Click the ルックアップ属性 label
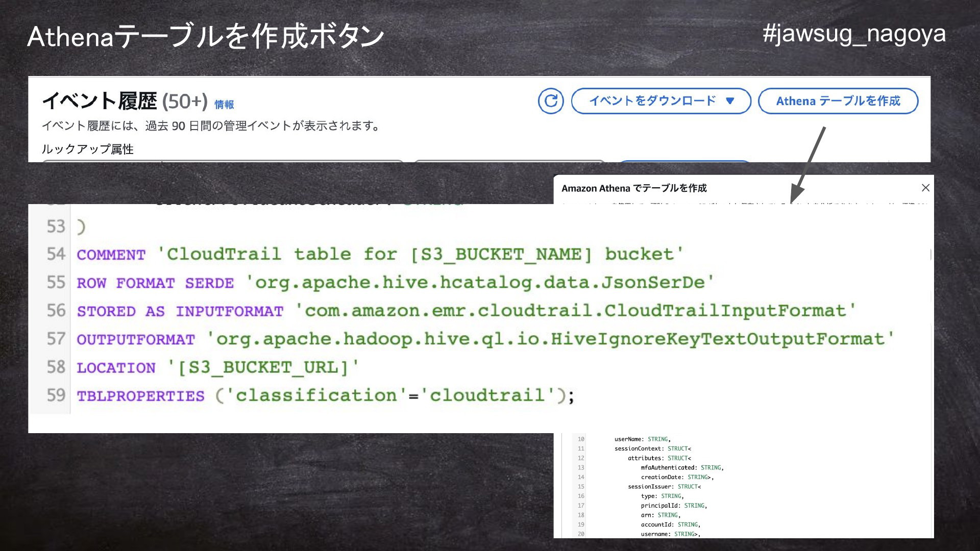 pyautogui.click(x=88, y=149)
